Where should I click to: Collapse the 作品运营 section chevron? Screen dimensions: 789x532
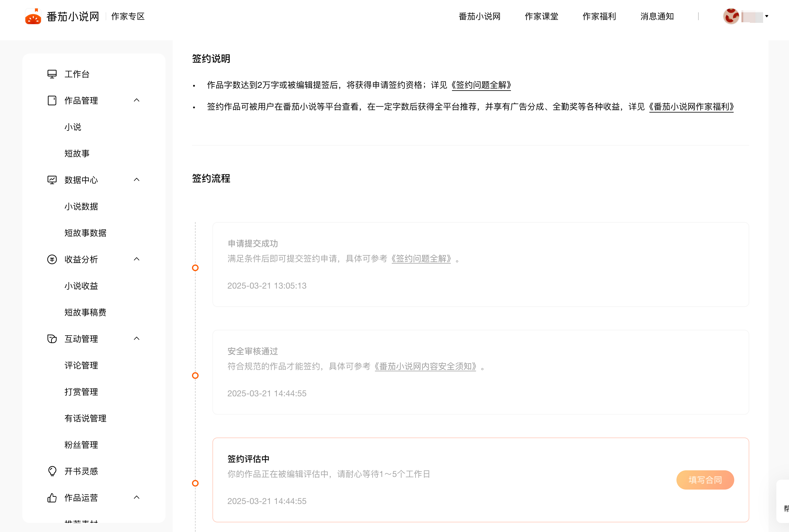pyautogui.click(x=137, y=497)
